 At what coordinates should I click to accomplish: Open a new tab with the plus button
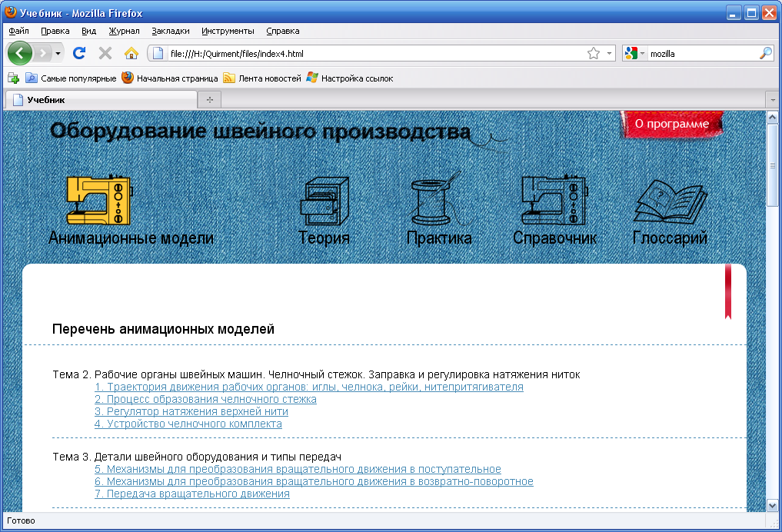coord(209,100)
